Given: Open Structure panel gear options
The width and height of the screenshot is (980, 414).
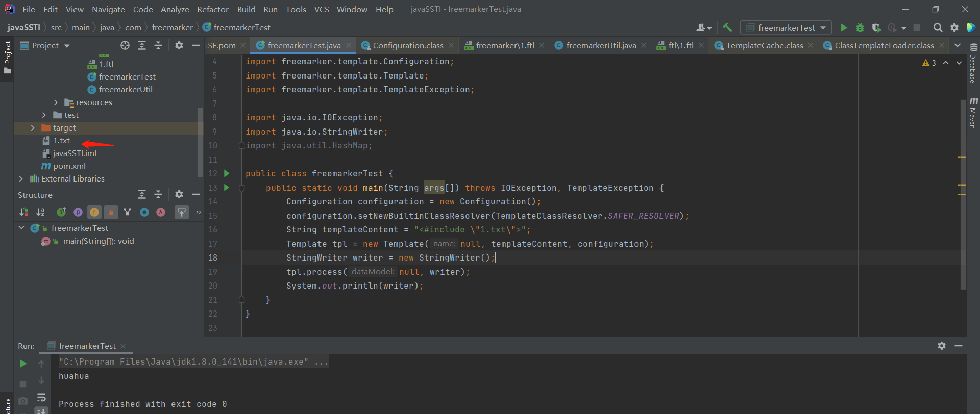Looking at the screenshot, I should (179, 194).
